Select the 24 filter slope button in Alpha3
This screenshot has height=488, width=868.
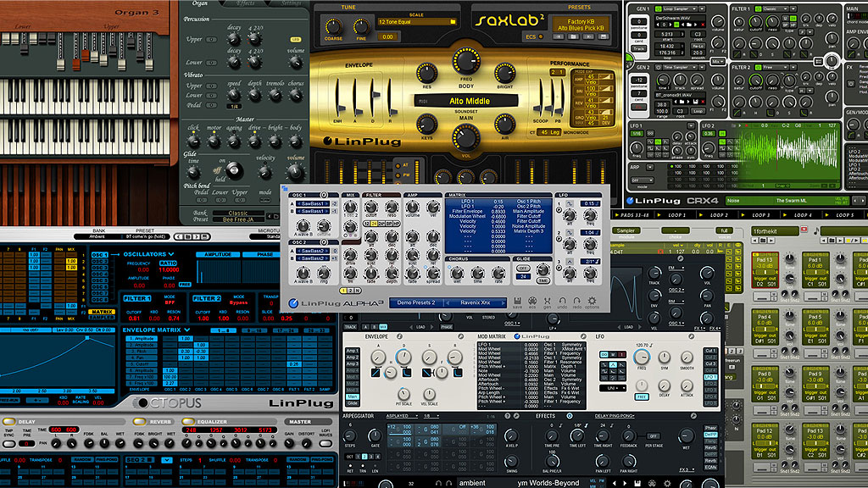pyautogui.click(x=374, y=224)
